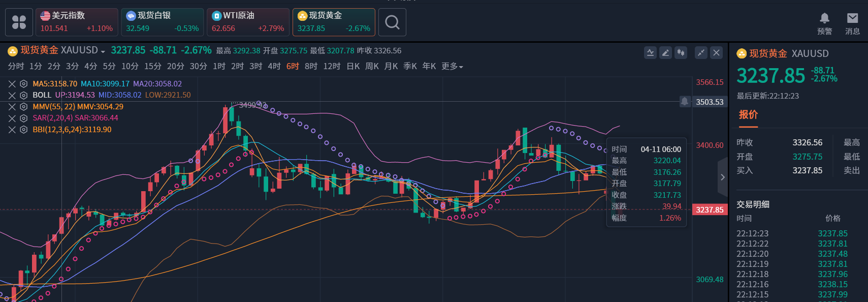Click the 3069.48 price axis label

[x=710, y=279]
